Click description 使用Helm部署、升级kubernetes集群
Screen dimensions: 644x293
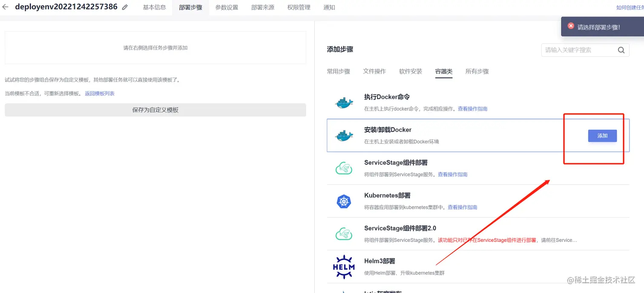(x=404, y=273)
